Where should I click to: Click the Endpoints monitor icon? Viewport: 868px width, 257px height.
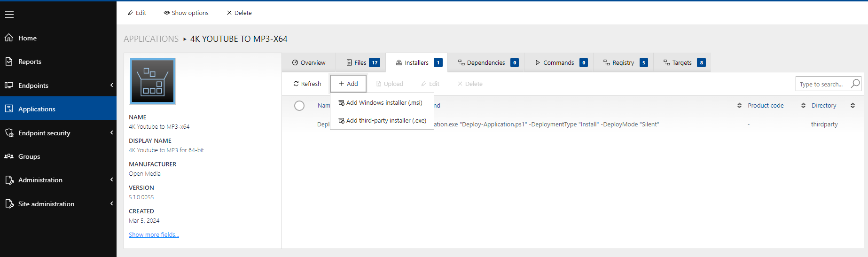pyautogui.click(x=9, y=85)
